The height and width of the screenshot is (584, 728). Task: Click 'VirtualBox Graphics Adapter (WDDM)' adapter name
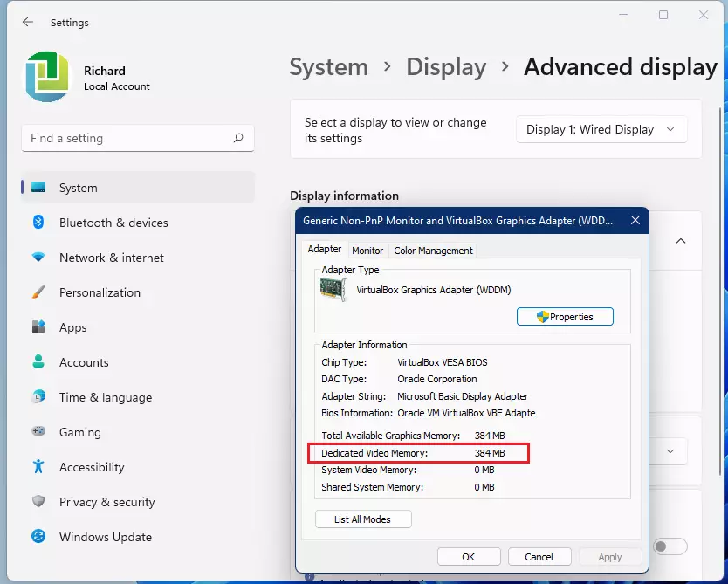tap(434, 290)
